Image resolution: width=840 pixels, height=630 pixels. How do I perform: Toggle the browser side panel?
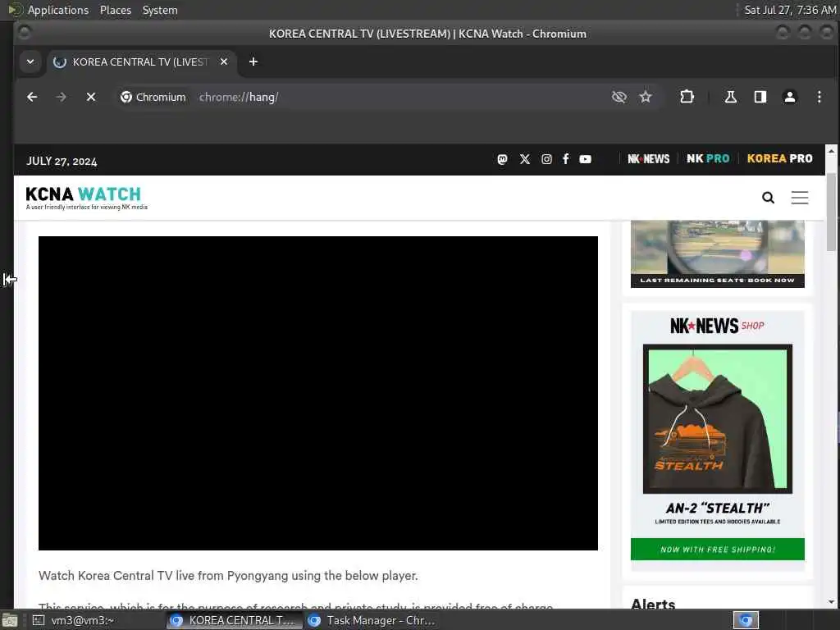click(760, 97)
